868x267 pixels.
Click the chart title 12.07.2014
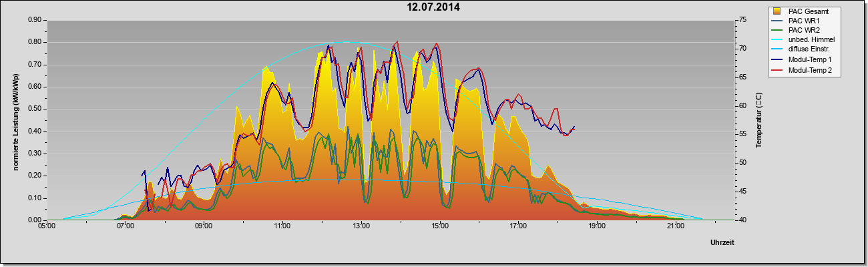(x=434, y=7)
